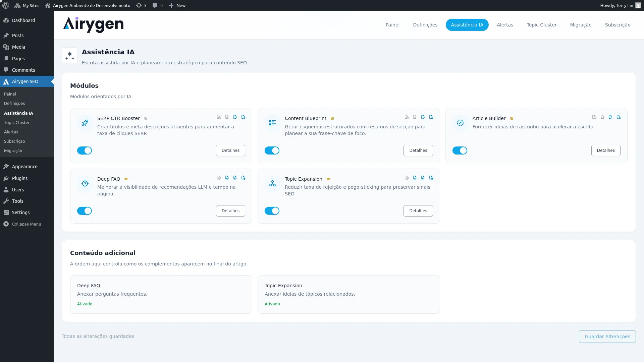The width and height of the screenshot is (644, 362).
Task: Click the file-settings icon on Article Builder card
Action: click(619, 117)
